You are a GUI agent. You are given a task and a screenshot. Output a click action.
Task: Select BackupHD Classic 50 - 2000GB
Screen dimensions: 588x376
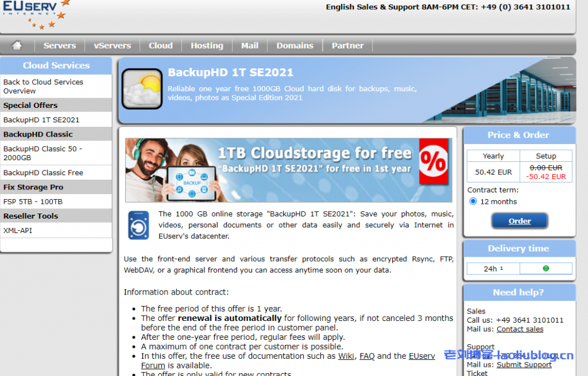pos(43,153)
